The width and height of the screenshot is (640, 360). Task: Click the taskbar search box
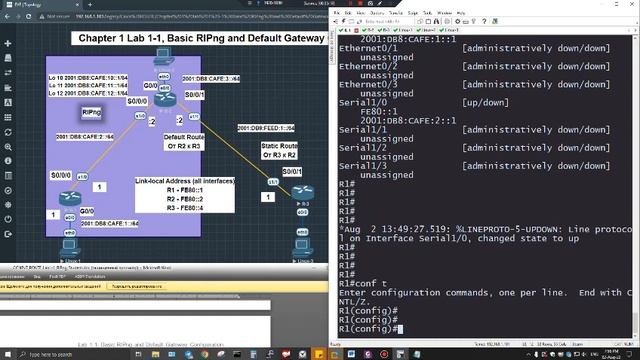73,354
